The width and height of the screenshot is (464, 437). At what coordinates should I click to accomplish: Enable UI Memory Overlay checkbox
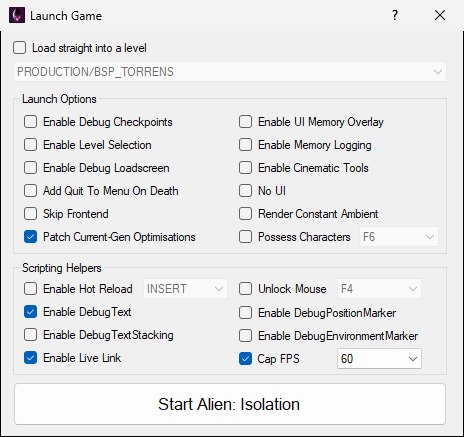[x=245, y=122]
